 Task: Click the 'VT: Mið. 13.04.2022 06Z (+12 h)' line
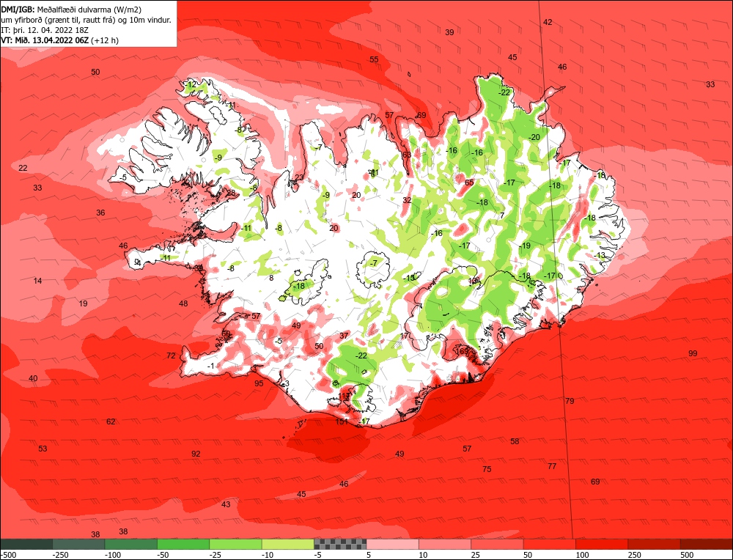coord(60,40)
